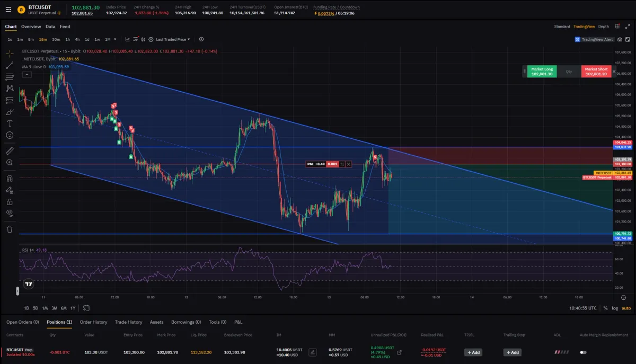Screen dimensions: 636x364
Task: Open the go-to-date calendar icon
Action: (86, 308)
